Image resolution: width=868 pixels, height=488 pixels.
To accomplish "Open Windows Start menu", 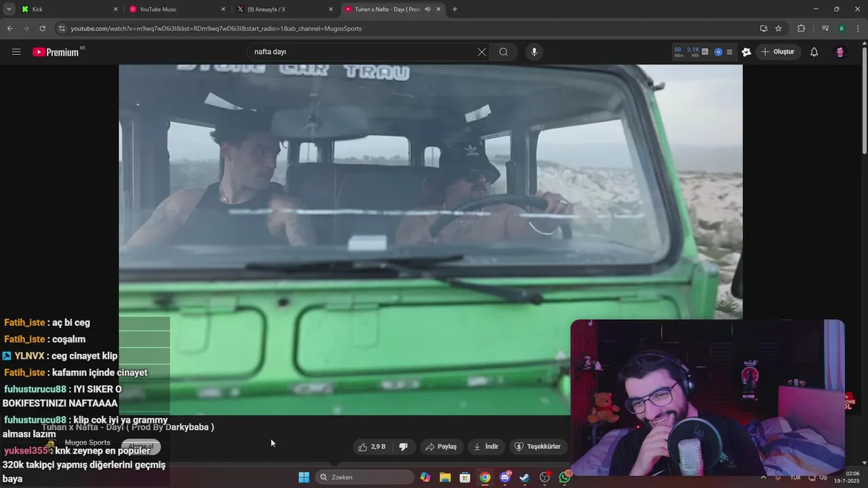I will click(x=304, y=477).
